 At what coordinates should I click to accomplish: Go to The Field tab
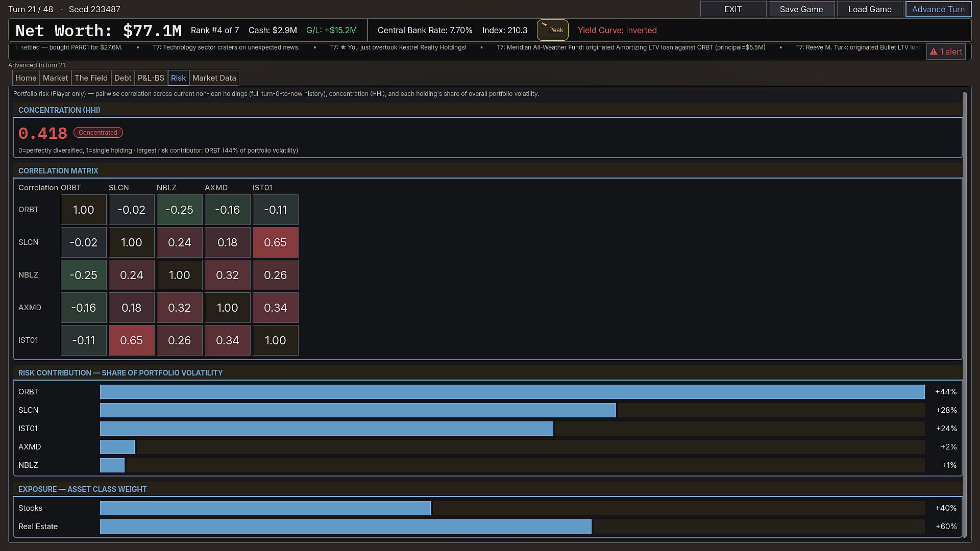[x=91, y=78]
